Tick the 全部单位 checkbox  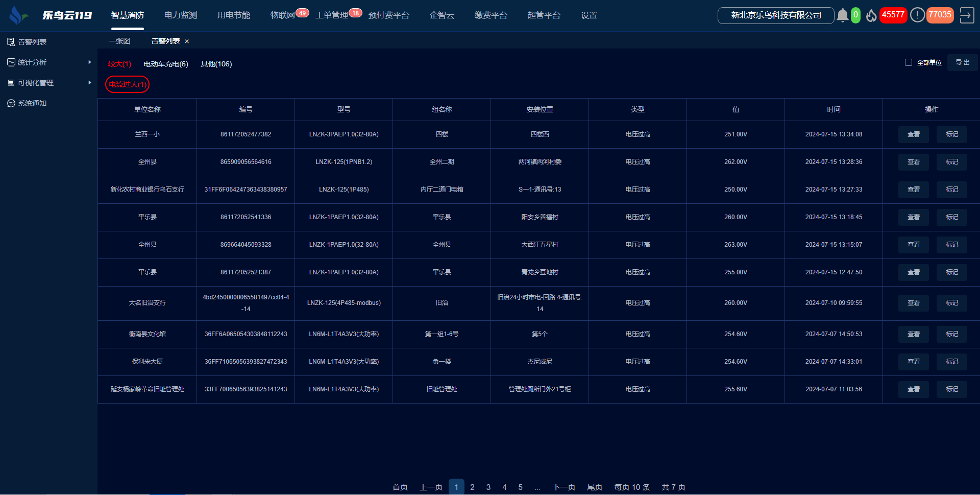pos(909,62)
